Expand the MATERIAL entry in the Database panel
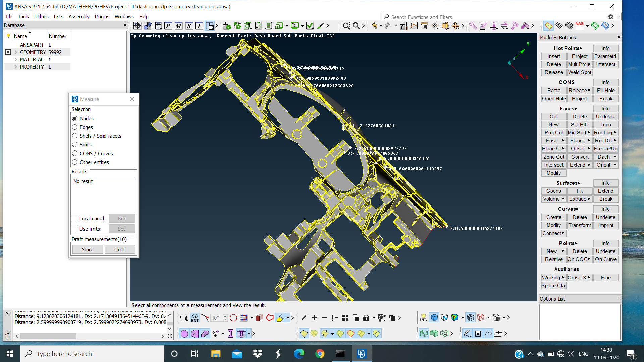 coord(15,59)
